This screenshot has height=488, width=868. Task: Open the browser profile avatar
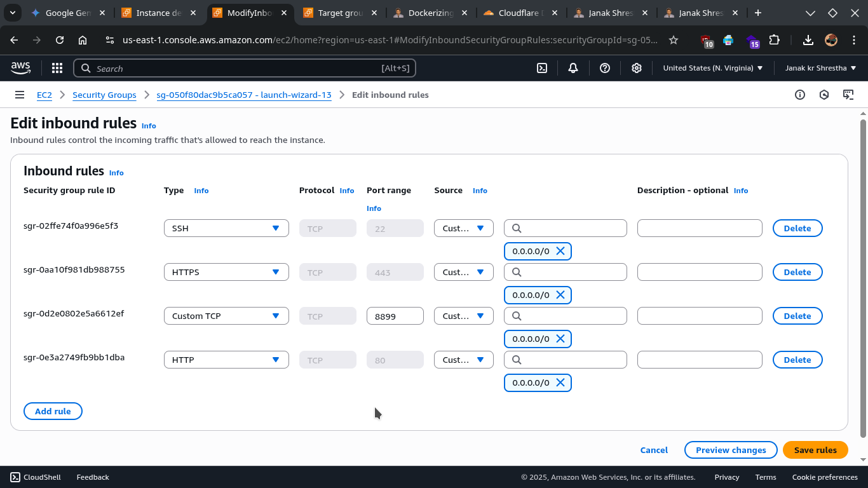coord(831,40)
